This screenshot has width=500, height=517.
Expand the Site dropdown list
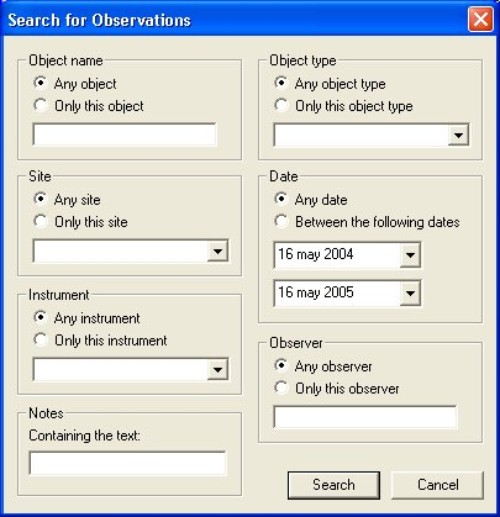pos(218,251)
